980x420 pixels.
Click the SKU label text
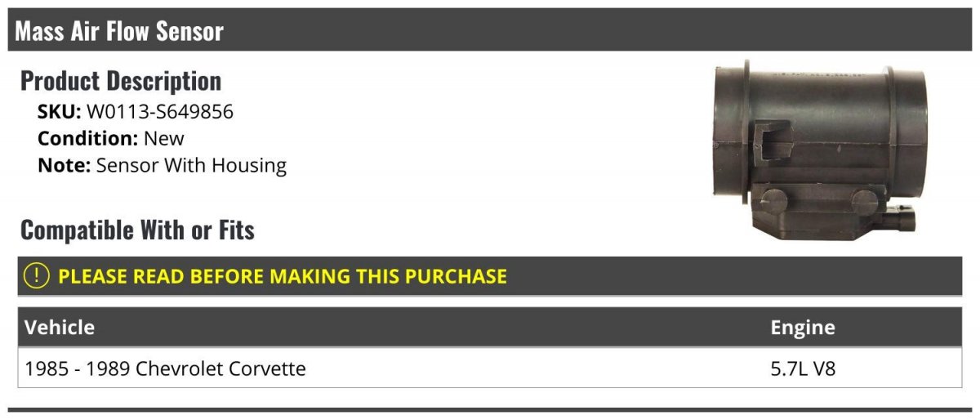click(60, 112)
